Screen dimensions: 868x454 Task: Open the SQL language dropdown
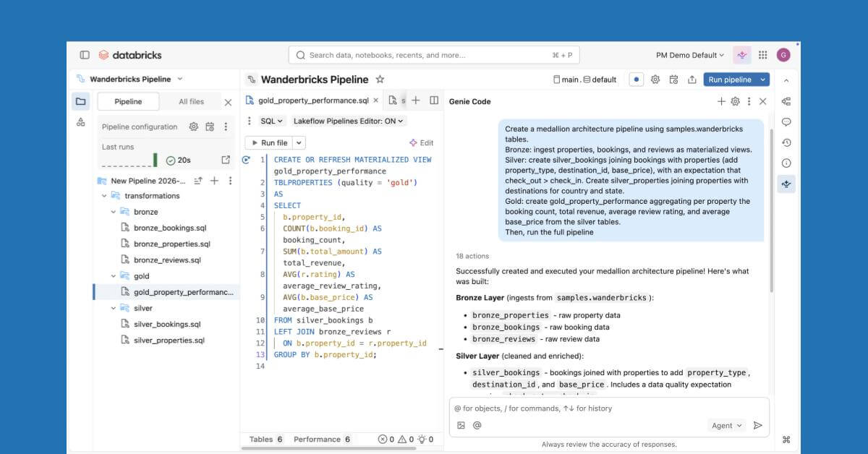[271, 121]
